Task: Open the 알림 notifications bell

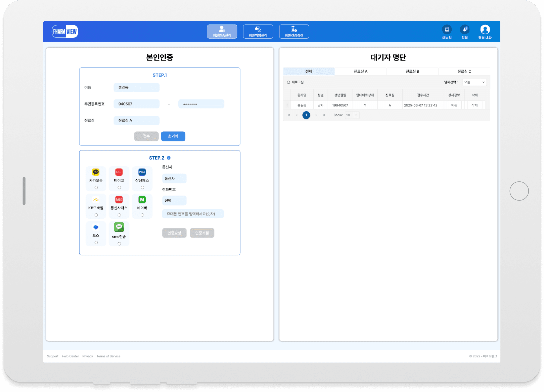Action: [464, 30]
